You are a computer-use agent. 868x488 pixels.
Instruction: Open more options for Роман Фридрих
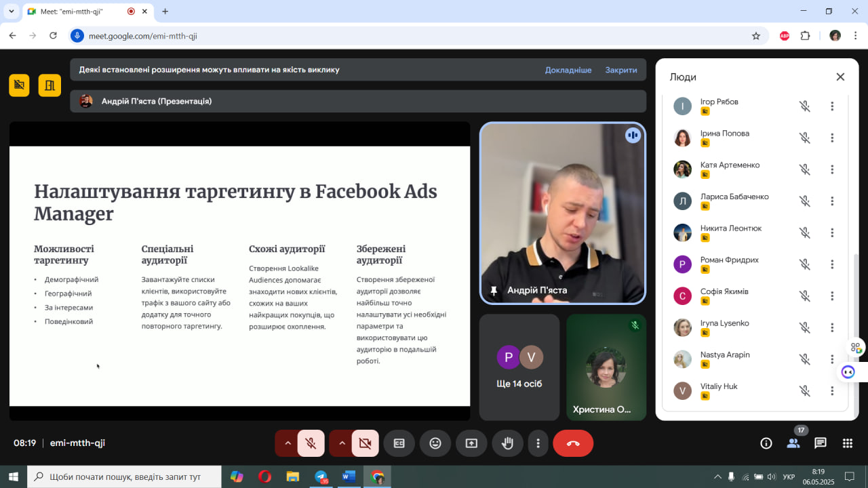pyautogui.click(x=832, y=264)
